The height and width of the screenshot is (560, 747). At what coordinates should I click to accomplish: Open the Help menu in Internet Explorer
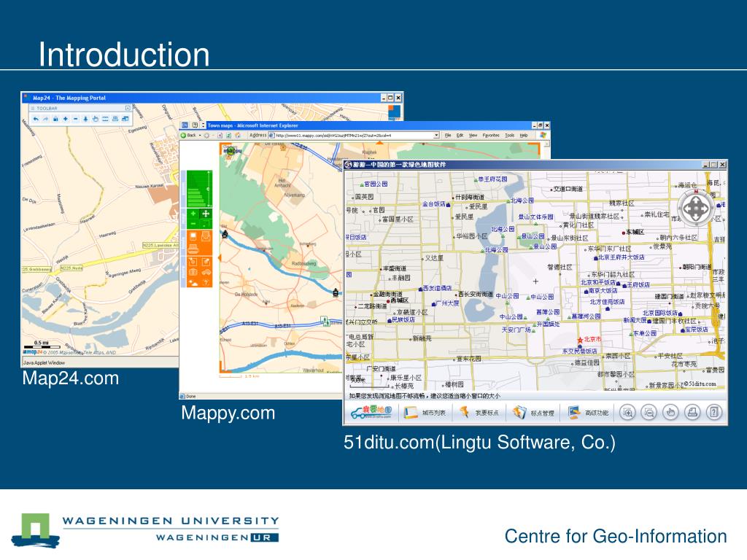coord(524,135)
